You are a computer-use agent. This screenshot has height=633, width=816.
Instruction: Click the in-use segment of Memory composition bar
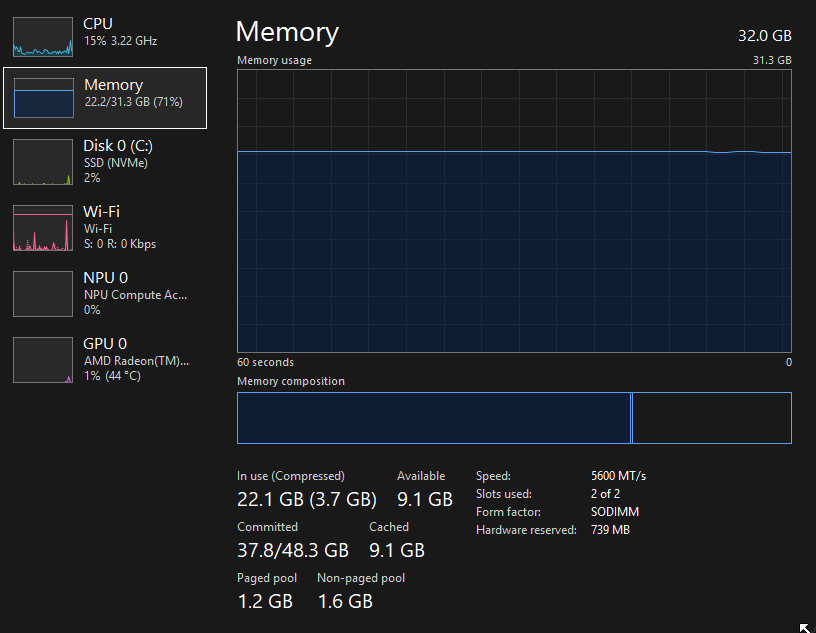coord(434,418)
